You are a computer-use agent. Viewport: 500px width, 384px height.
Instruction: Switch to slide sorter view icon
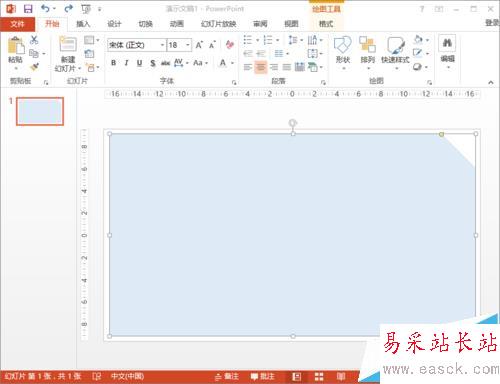pyautogui.click(x=319, y=377)
